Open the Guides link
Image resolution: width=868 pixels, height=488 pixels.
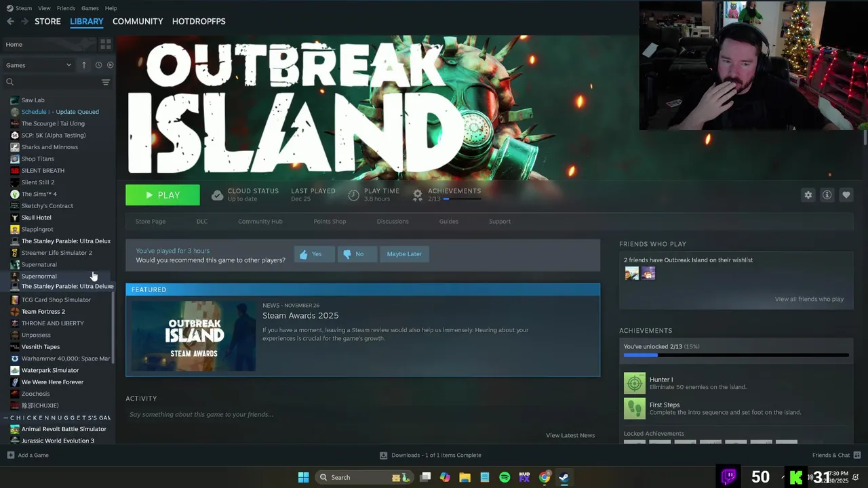click(449, 221)
